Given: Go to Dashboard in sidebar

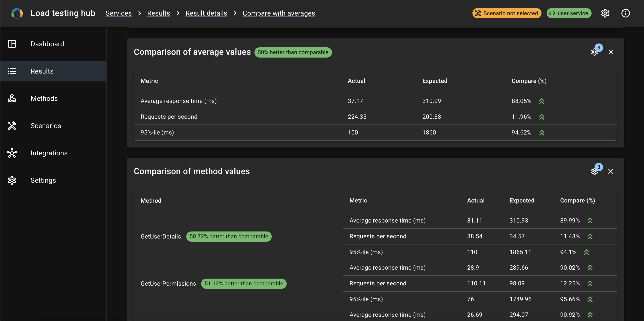Looking at the screenshot, I should click(x=53, y=44).
